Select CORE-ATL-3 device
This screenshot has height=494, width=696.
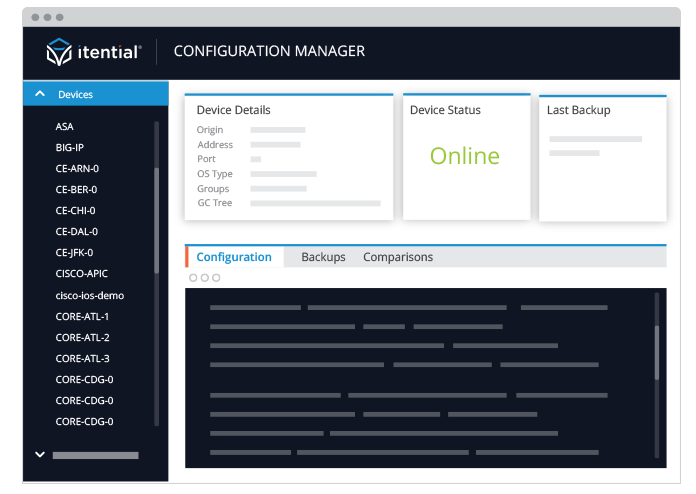[x=83, y=359]
